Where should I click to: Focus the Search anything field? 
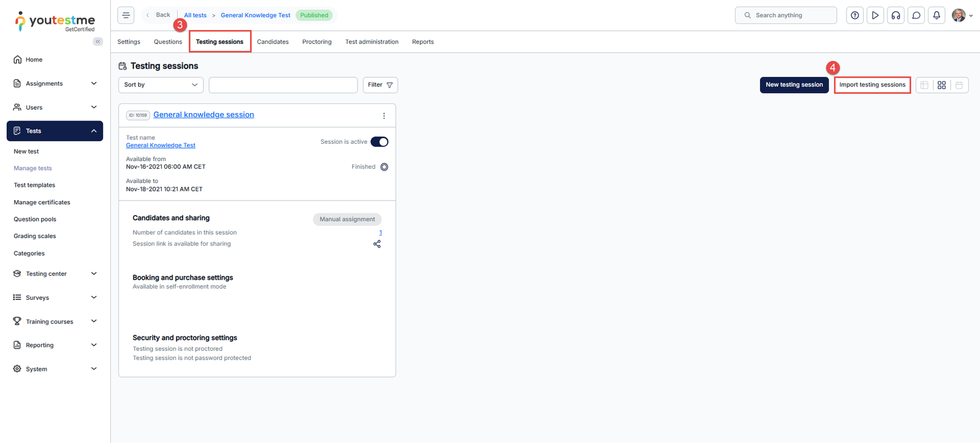pyautogui.click(x=786, y=15)
